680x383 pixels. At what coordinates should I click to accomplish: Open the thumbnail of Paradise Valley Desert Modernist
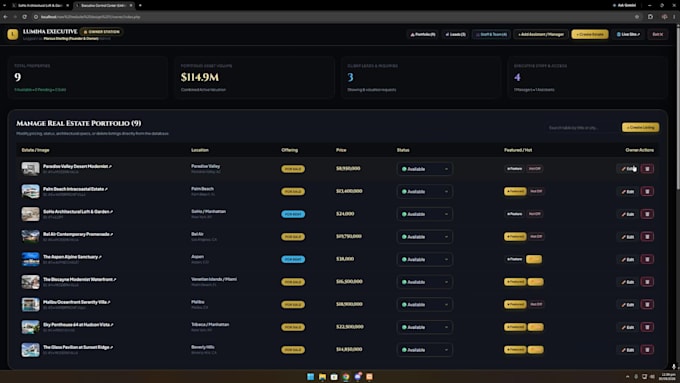pos(30,169)
